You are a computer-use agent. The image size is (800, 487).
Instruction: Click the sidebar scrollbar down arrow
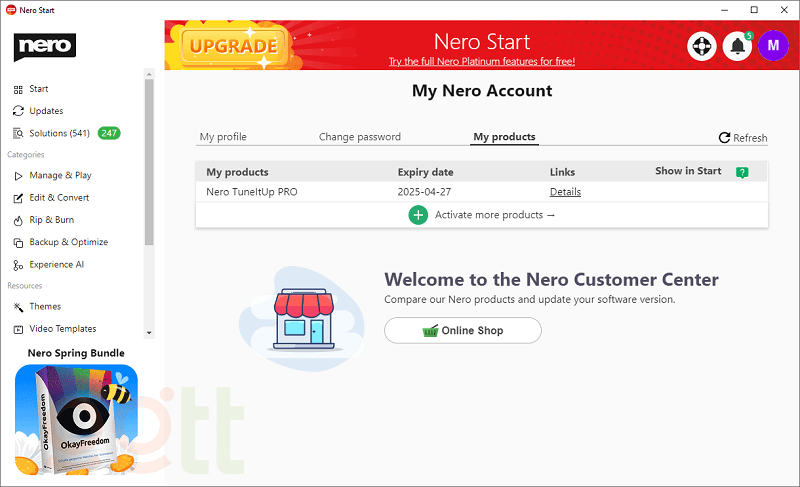click(x=149, y=332)
